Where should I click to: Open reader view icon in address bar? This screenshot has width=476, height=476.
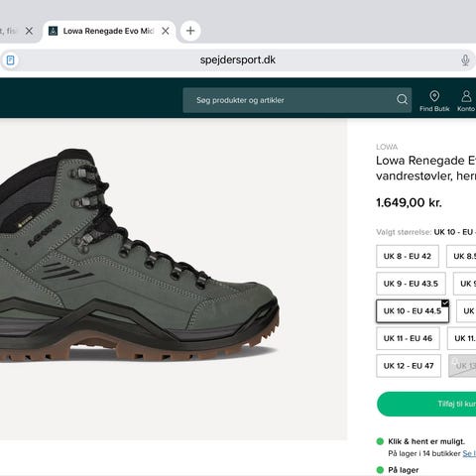coord(11,60)
